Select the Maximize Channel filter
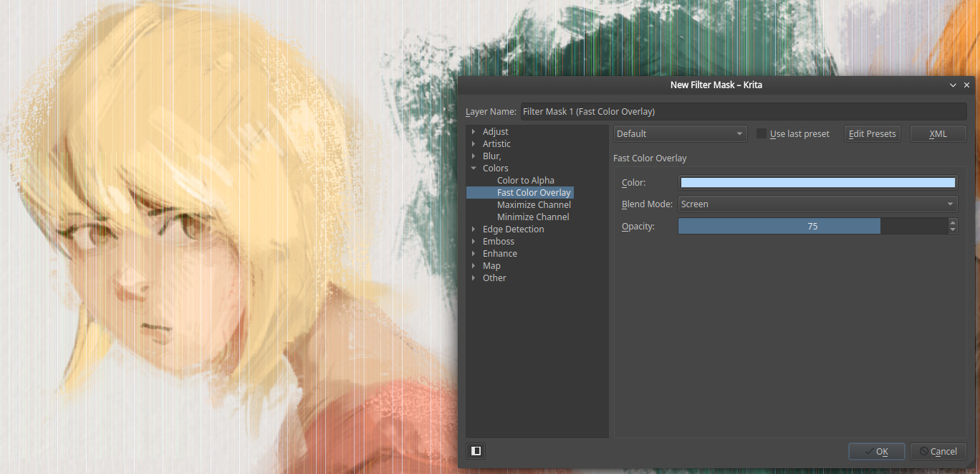The height and width of the screenshot is (474, 980). click(534, 205)
